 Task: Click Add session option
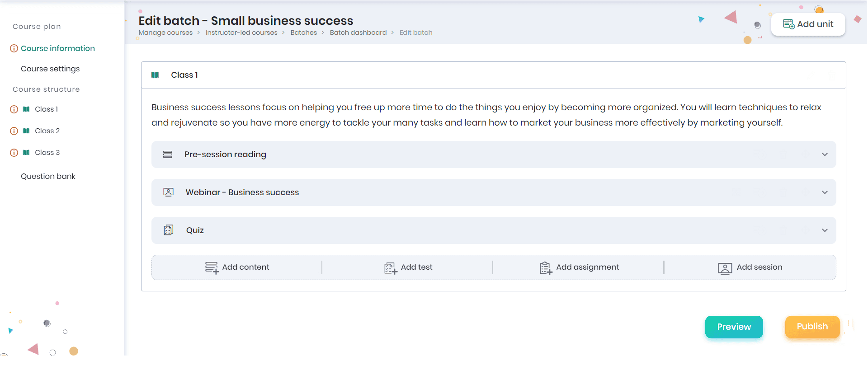point(750,267)
